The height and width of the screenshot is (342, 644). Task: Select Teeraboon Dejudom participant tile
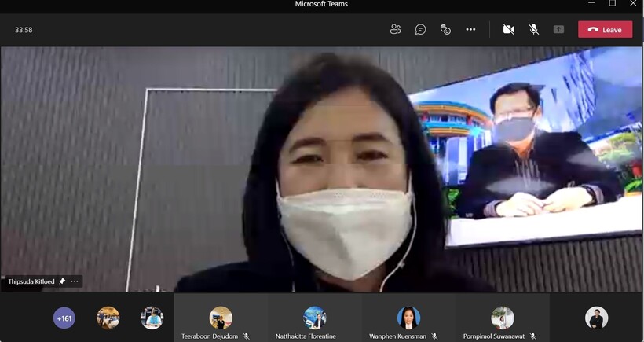tap(221, 318)
